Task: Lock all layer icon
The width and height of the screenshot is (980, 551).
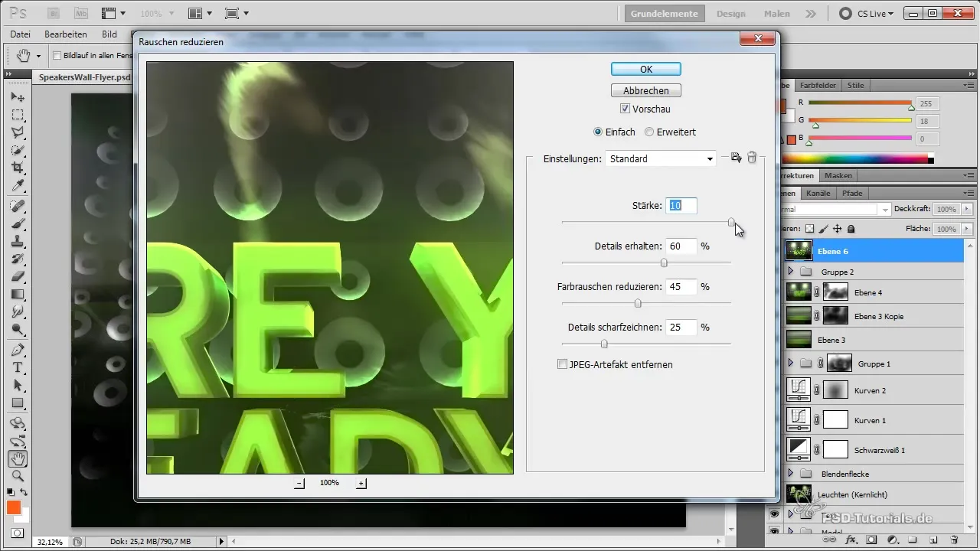Action: (x=851, y=229)
